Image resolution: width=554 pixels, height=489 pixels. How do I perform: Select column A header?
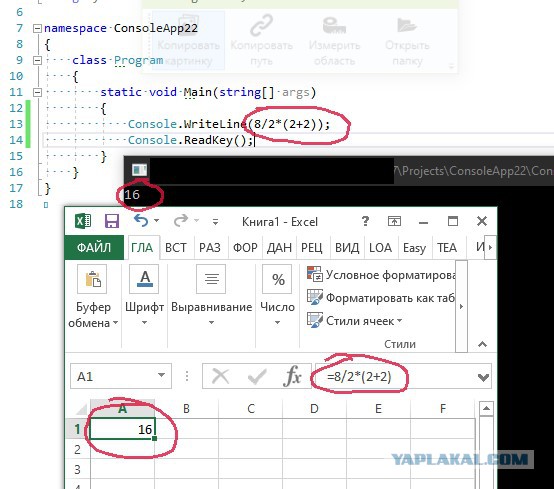click(x=122, y=409)
